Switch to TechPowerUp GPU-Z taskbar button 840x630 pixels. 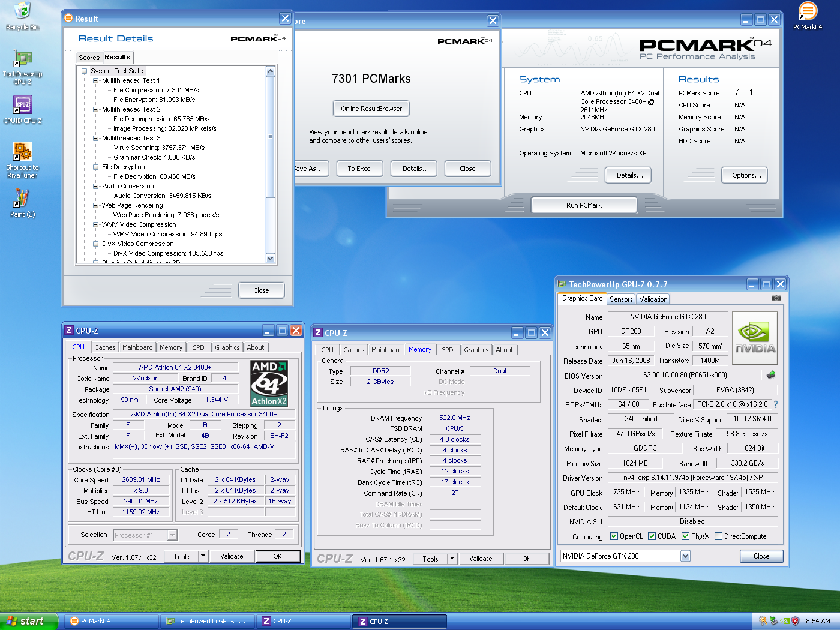pyautogui.click(x=208, y=622)
